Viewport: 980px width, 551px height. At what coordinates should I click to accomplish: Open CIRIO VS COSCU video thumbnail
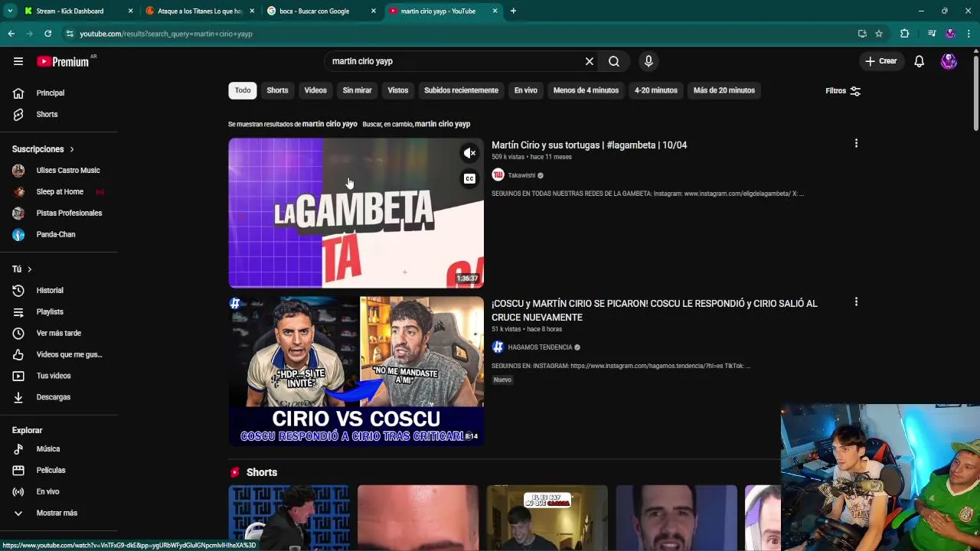click(x=356, y=371)
